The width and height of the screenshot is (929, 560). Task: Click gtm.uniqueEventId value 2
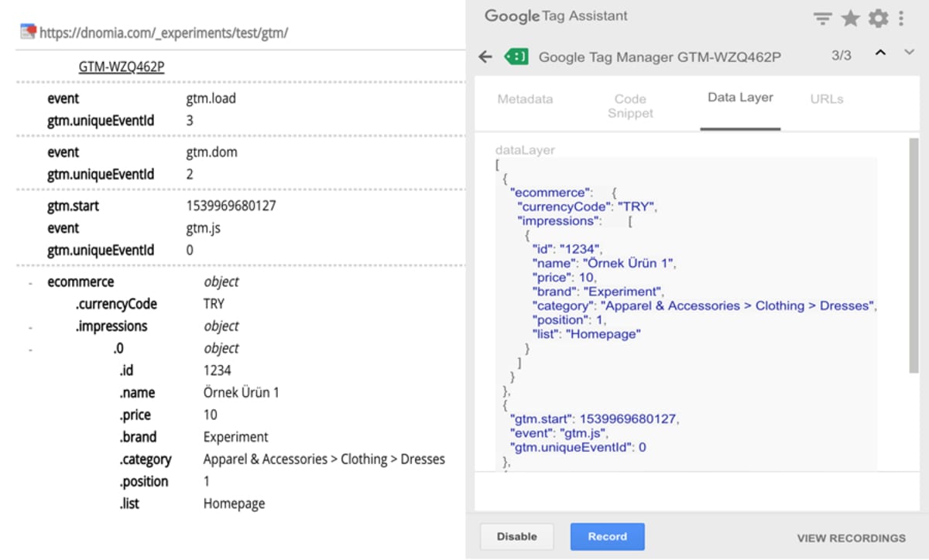[190, 174]
